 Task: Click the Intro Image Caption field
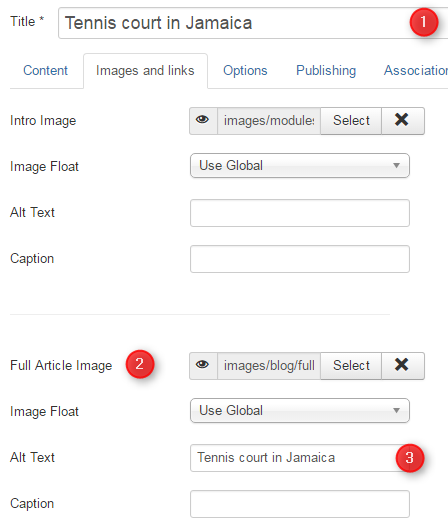point(300,259)
